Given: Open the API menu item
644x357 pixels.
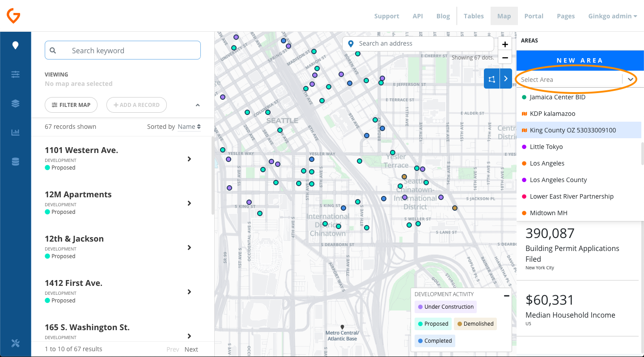Looking at the screenshot, I should pos(418,16).
